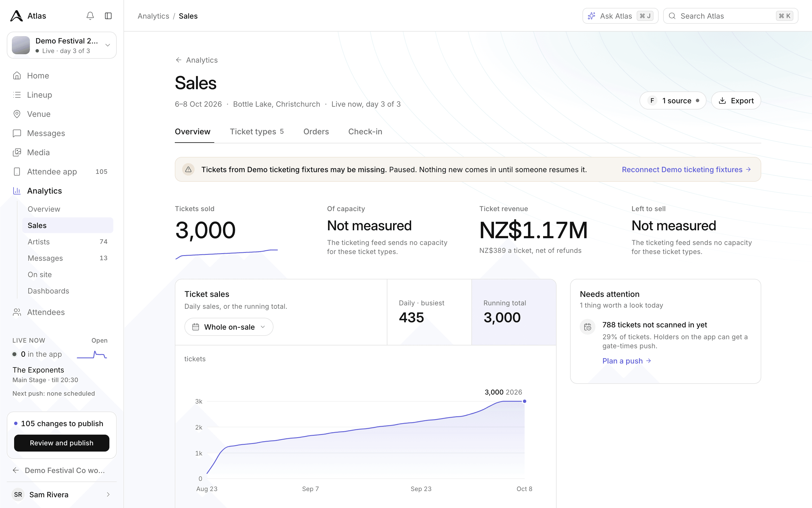This screenshot has height=508, width=812.
Task: Open the Orders tab
Action: click(316, 131)
